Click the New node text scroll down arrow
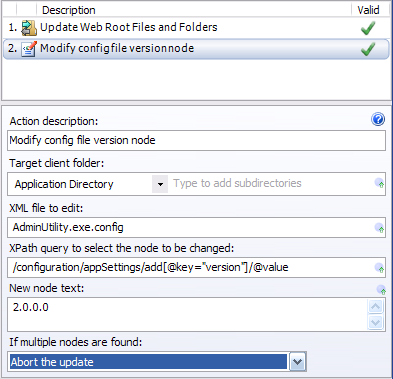 376,322
